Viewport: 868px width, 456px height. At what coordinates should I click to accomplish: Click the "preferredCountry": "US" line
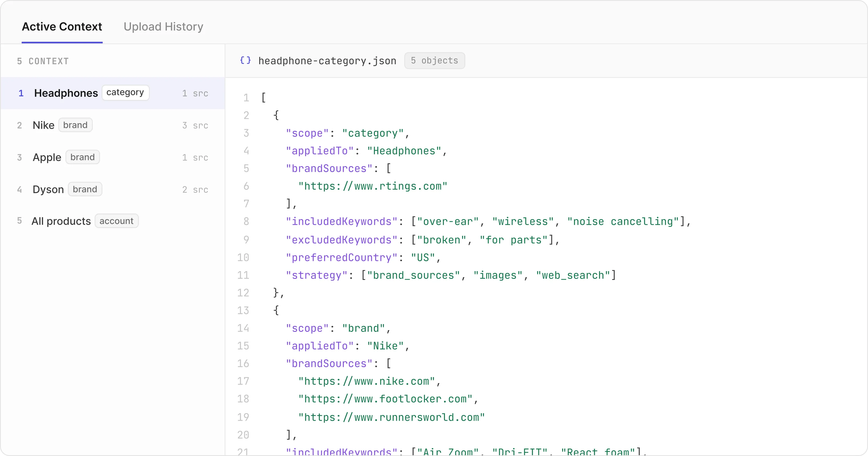click(363, 258)
